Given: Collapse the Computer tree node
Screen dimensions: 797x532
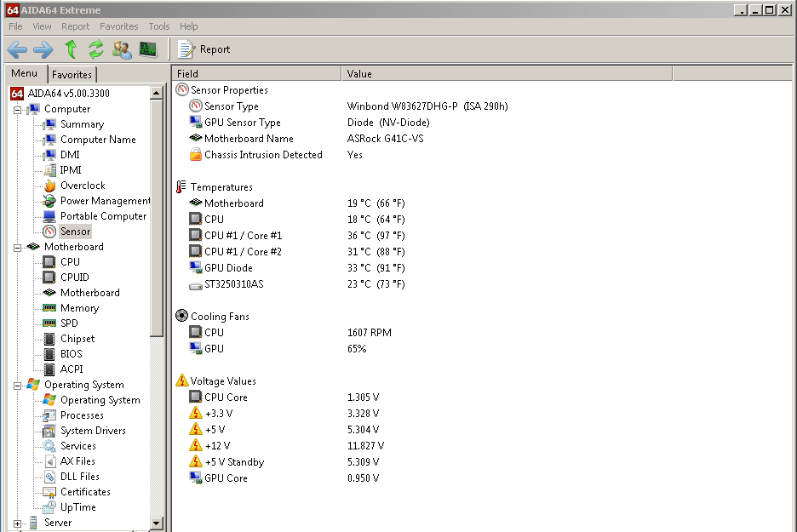Looking at the screenshot, I should pyautogui.click(x=18, y=109).
